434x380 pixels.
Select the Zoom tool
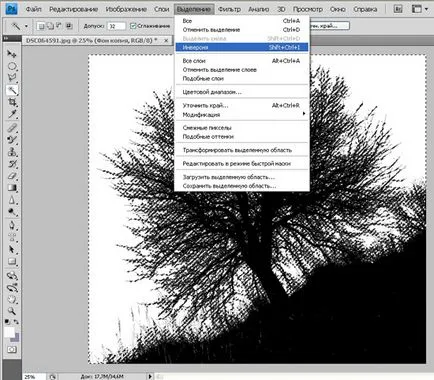[x=12, y=311]
